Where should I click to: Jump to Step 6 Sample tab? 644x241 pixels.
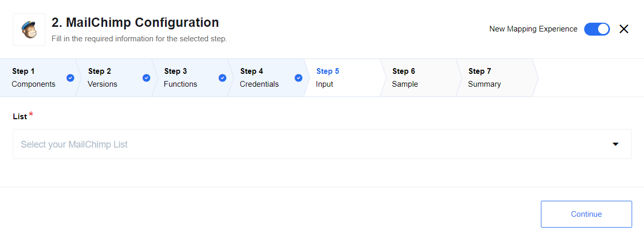tap(418, 77)
